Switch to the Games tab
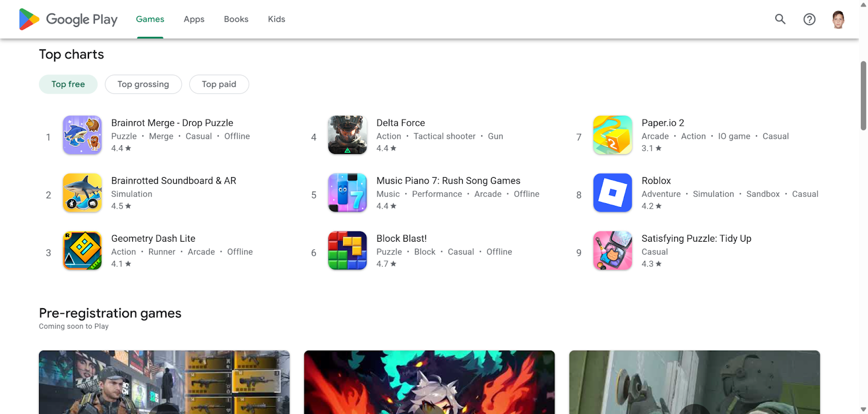 click(150, 19)
